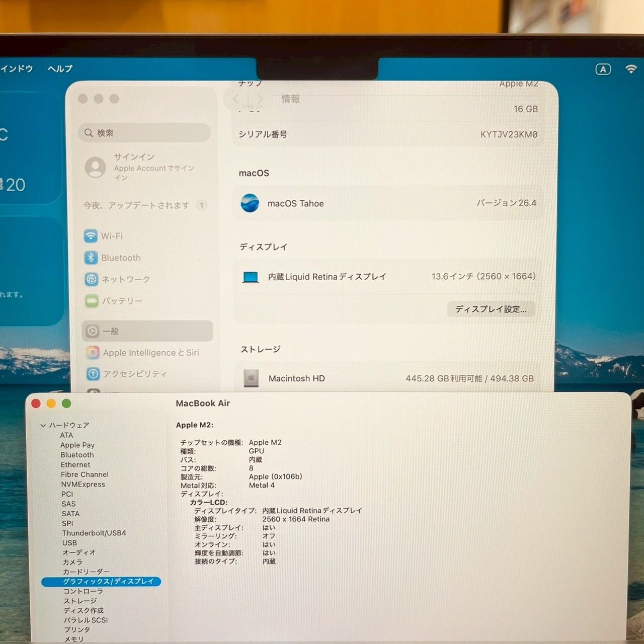This screenshot has width=644, height=644.
Task: Open the input source A icon in menu bar
Action: (x=603, y=69)
